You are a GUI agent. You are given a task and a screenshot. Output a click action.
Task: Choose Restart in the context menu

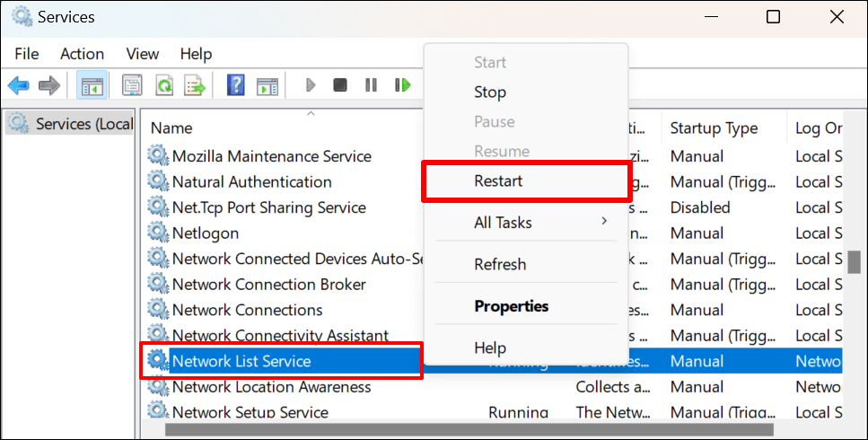[x=498, y=180]
